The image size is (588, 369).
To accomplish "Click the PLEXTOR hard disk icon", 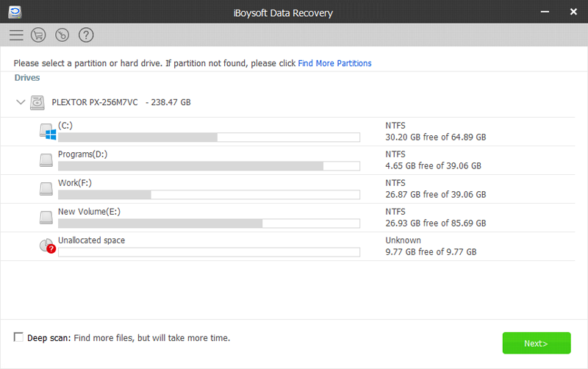I will [x=37, y=103].
